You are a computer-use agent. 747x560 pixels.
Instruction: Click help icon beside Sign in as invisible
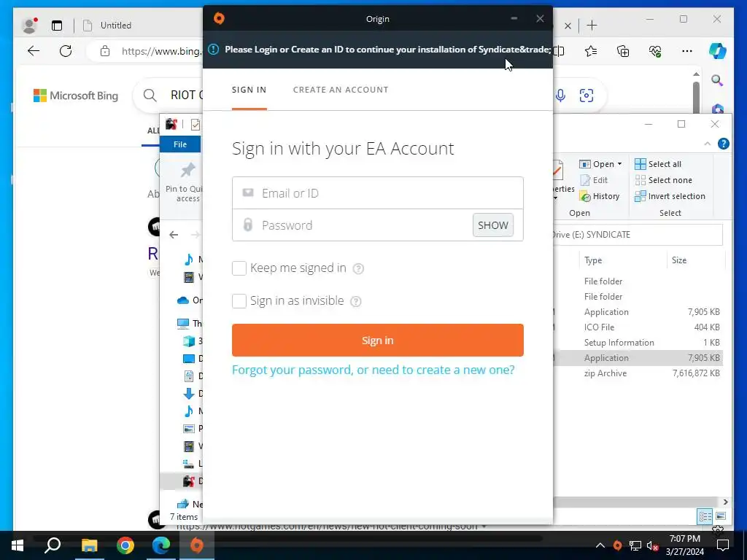coord(356,301)
